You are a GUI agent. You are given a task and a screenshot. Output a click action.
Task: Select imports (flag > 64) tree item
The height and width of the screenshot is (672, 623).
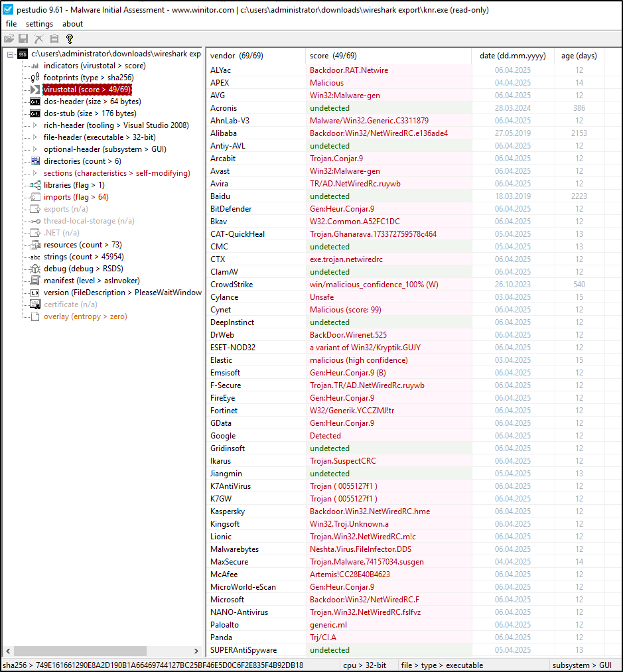[76, 197]
